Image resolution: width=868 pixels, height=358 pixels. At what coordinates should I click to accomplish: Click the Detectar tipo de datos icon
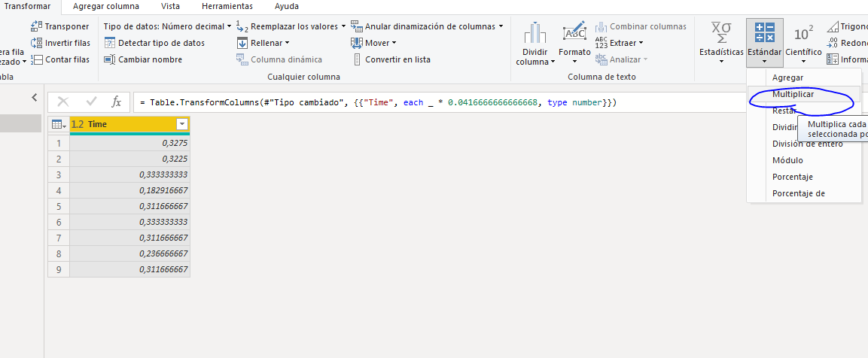pyautogui.click(x=110, y=43)
